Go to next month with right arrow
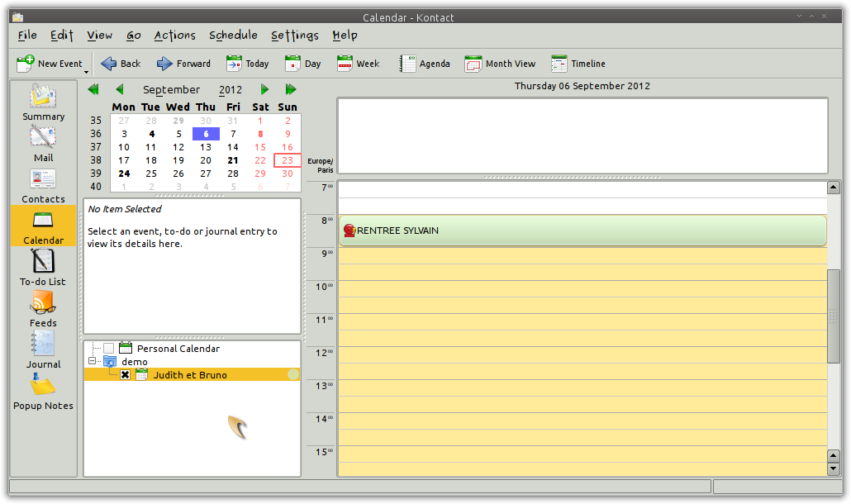 pyautogui.click(x=264, y=89)
